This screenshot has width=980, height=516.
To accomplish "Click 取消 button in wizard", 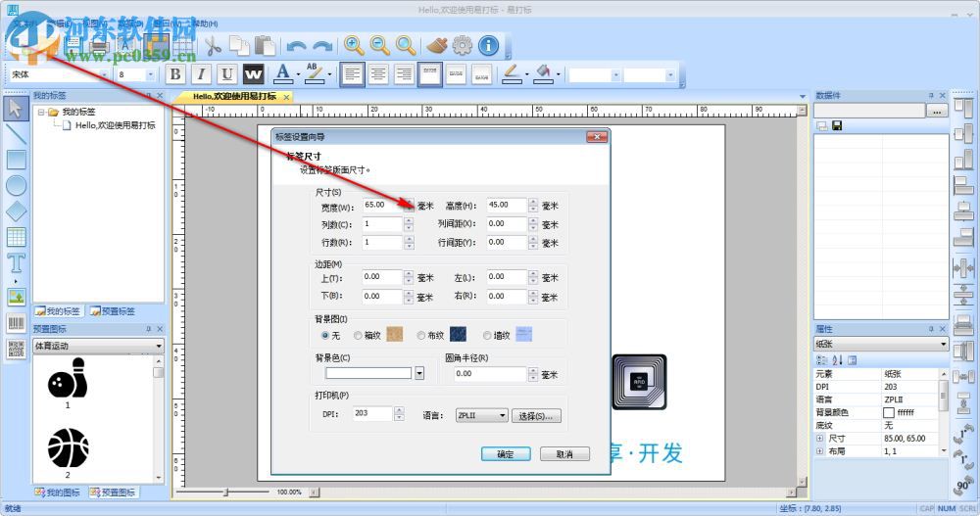I will 564,454.
